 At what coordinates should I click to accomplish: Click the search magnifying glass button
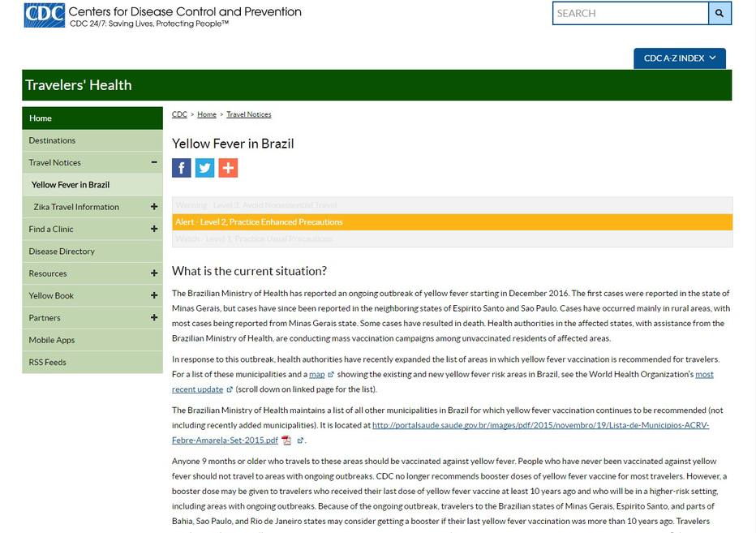point(719,13)
